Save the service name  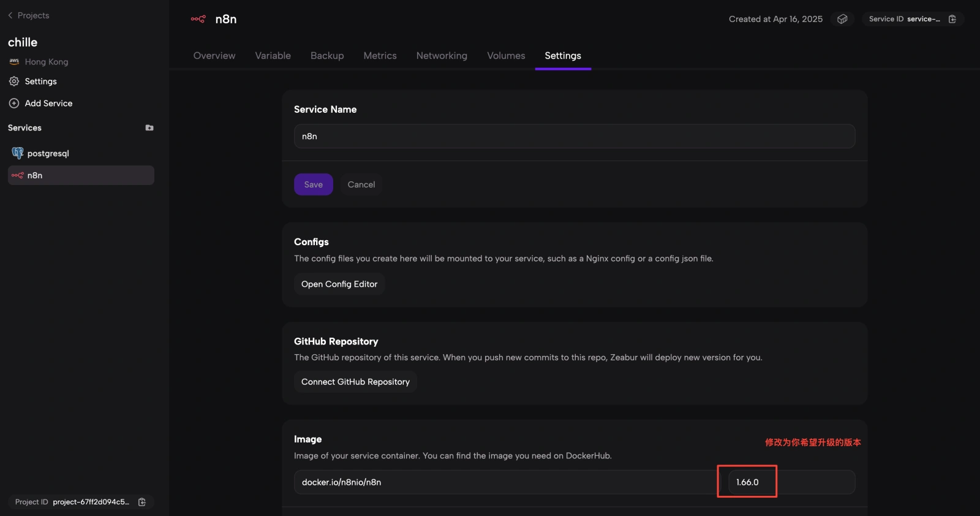[x=313, y=184]
